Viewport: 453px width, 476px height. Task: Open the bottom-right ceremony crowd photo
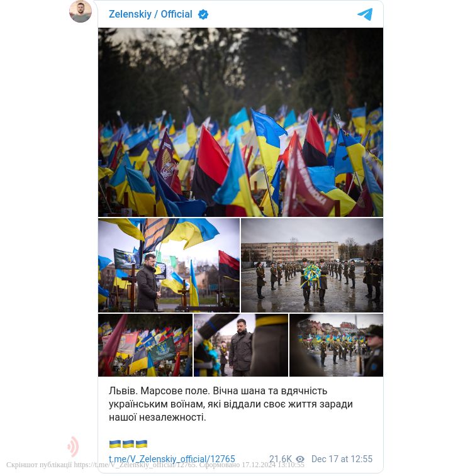pos(337,345)
